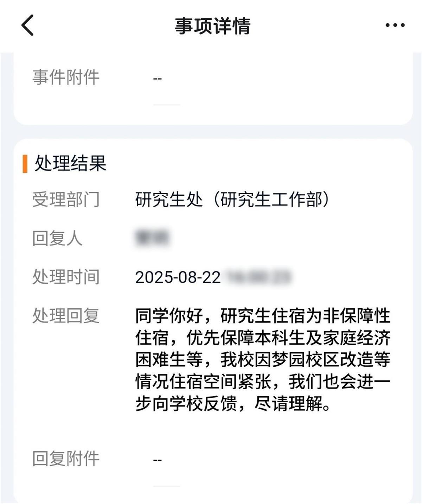Tap the orange bar beside 处理结果
Image resolution: width=422 pixels, height=504 pixels.
pos(24,163)
